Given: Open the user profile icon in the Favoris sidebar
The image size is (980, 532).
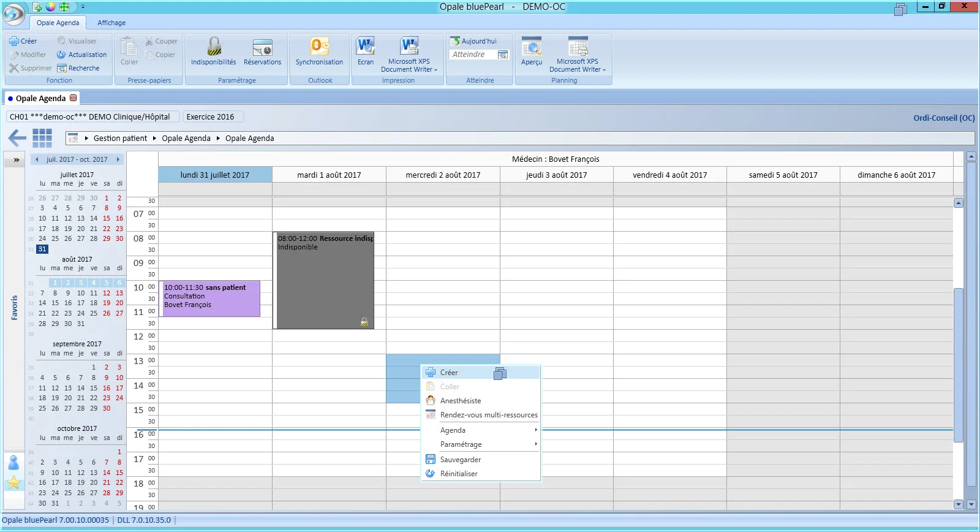Looking at the screenshot, I should coord(13,463).
